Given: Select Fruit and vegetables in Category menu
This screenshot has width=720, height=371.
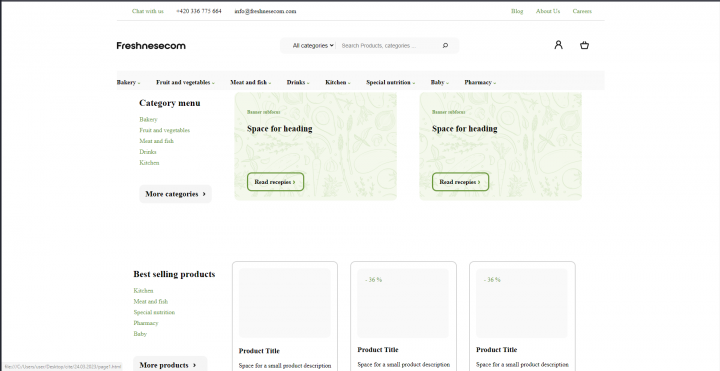Looking at the screenshot, I should click(x=164, y=130).
